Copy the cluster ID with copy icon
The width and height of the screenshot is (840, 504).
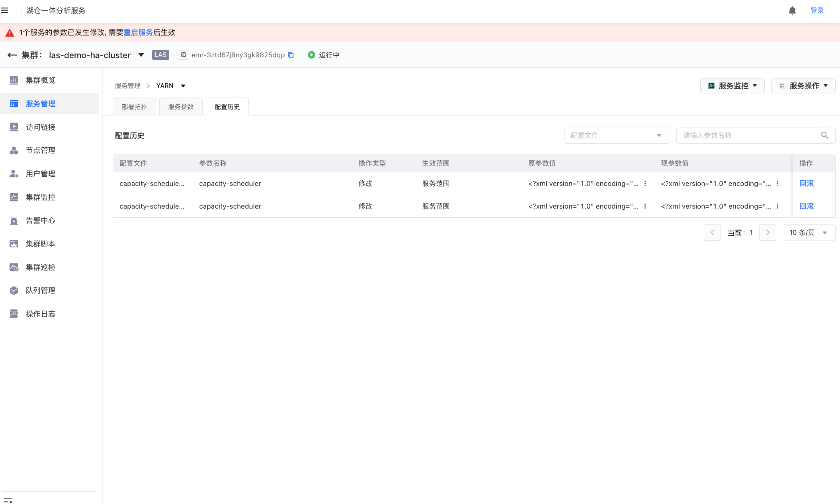click(x=291, y=55)
